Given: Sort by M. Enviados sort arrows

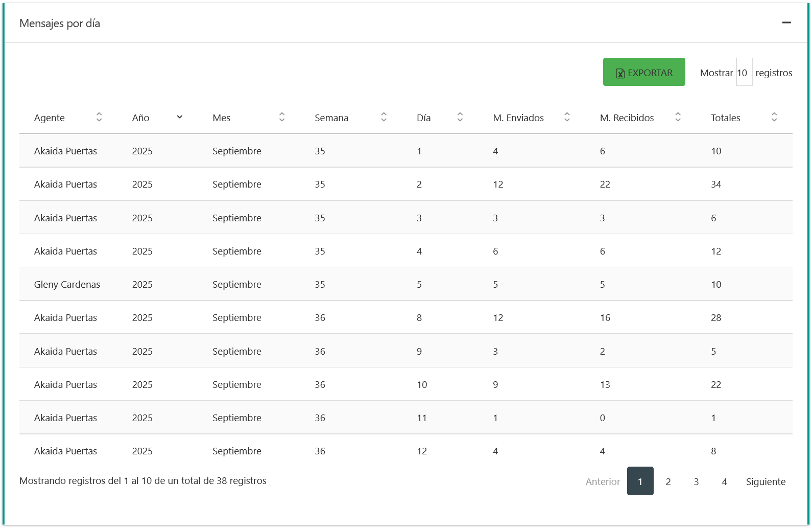Looking at the screenshot, I should [x=566, y=117].
